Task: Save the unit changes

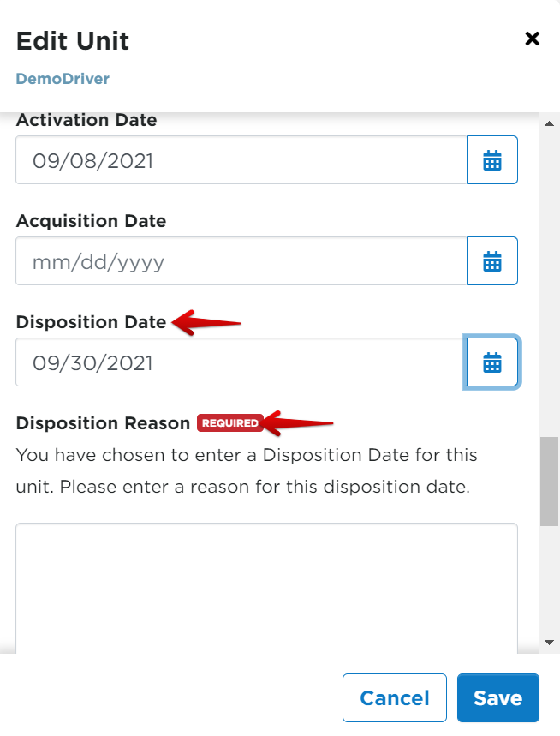Action: click(x=497, y=697)
